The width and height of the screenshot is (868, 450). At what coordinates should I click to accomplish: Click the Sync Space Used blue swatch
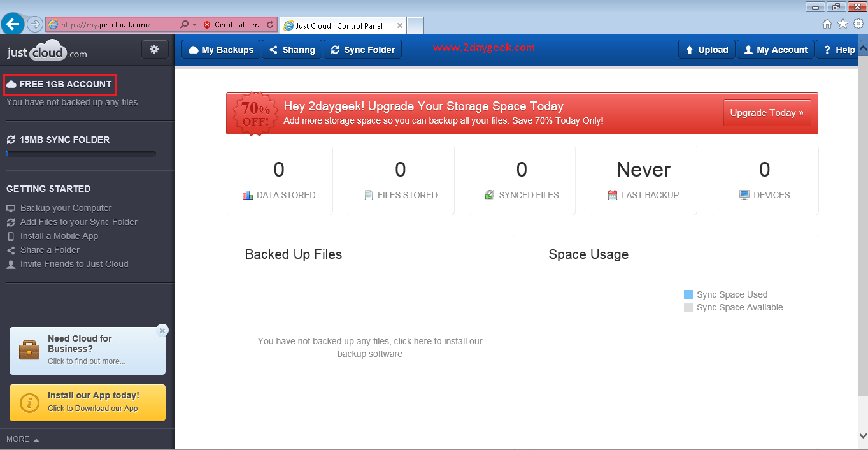click(x=688, y=294)
